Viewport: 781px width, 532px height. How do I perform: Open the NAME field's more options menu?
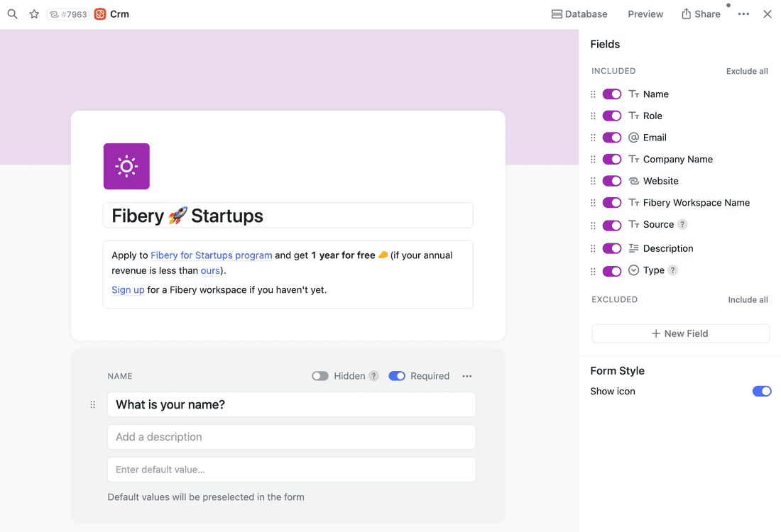tap(466, 376)
